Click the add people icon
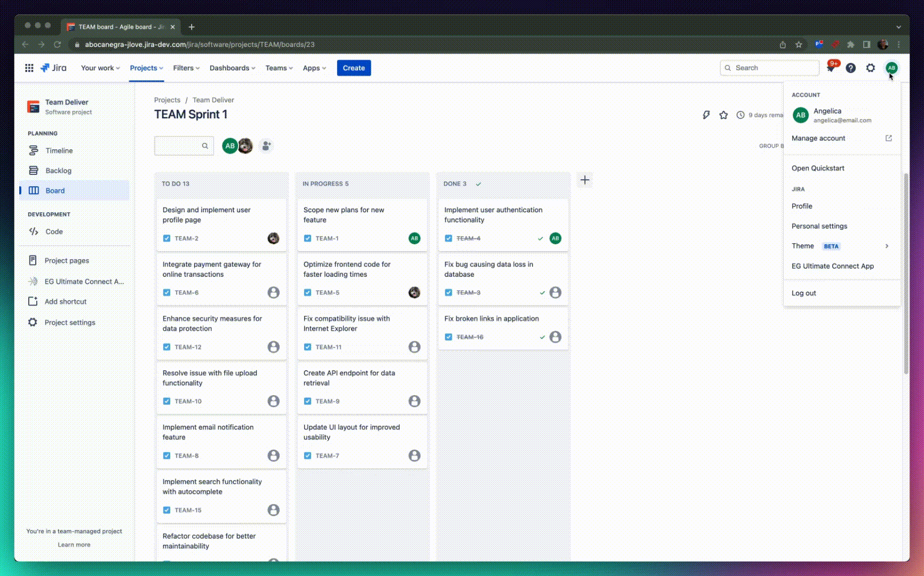Screen dimensions: 924x576 (266, 146)
